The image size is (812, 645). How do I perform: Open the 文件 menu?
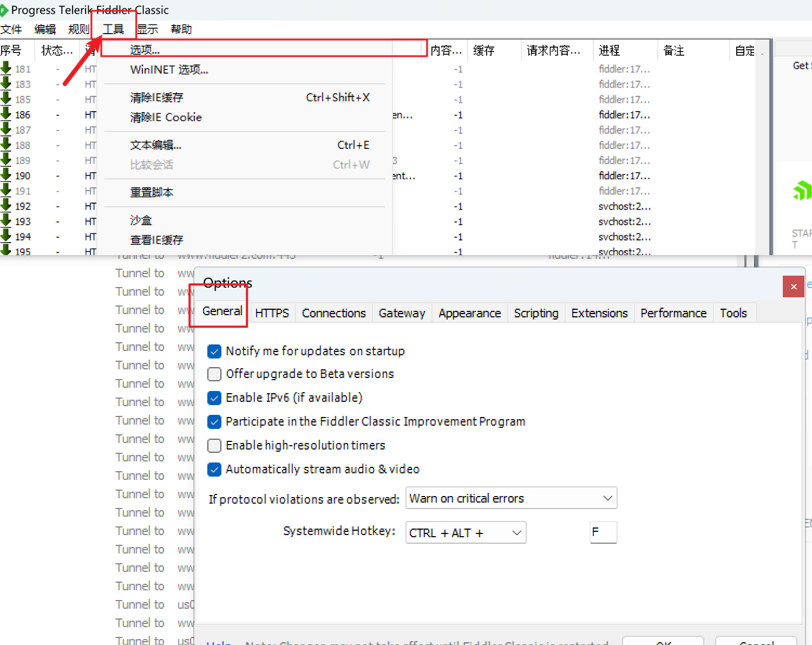click(x=11, y=29)
